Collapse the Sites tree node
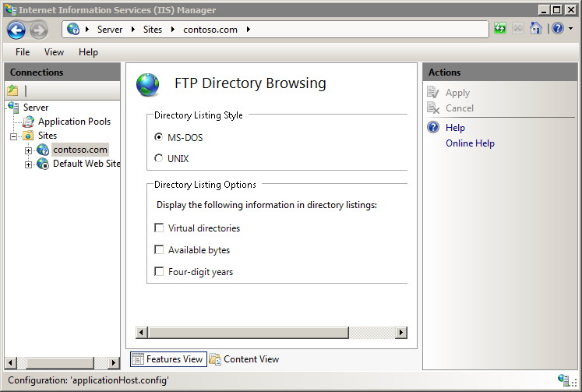Image resolution: width=582 pixels, height=392 pixels. tap(14, 136)
